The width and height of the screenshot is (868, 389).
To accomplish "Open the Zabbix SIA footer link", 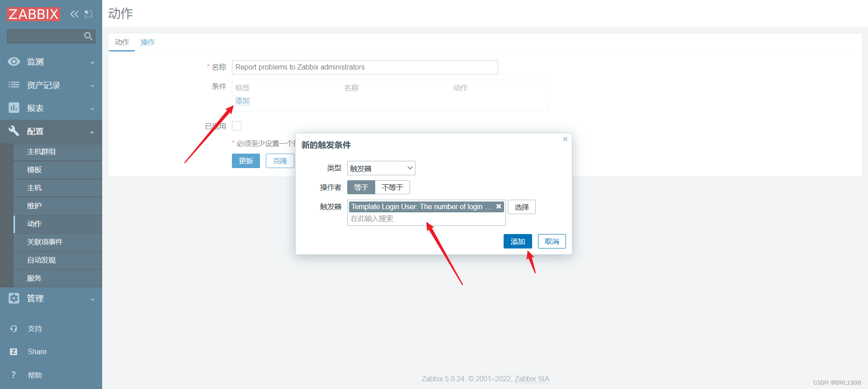I will pos(532,379).
